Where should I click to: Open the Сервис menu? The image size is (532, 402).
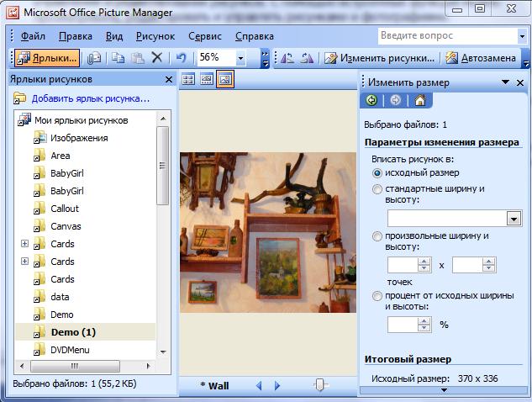click(205, 36)
